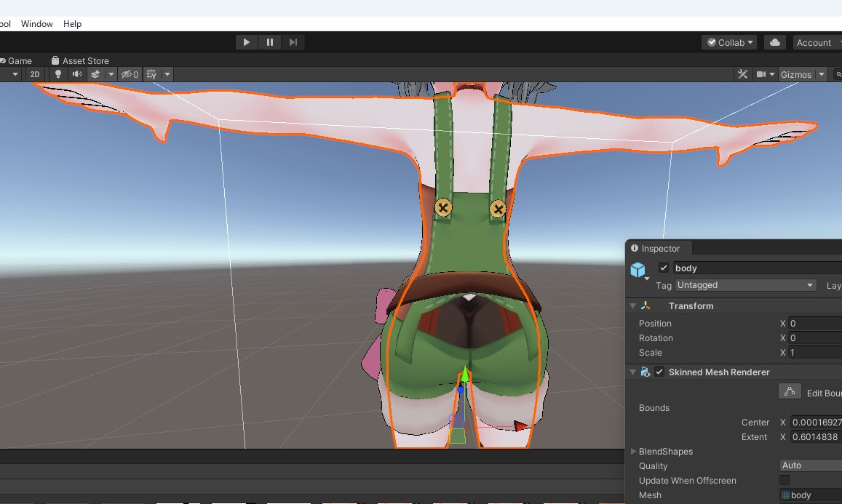Click the Scene search magnifier icon
The height and width of the screenshot is (504, 842).
tap(838, 74)
